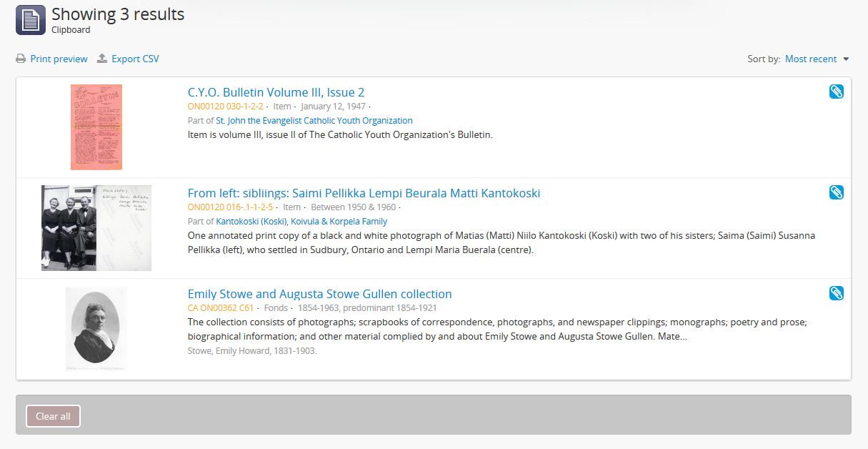Remove Kantokoski siblings photo from clipboard
Viewport: 868px width, 449px height.
(837, 192)
